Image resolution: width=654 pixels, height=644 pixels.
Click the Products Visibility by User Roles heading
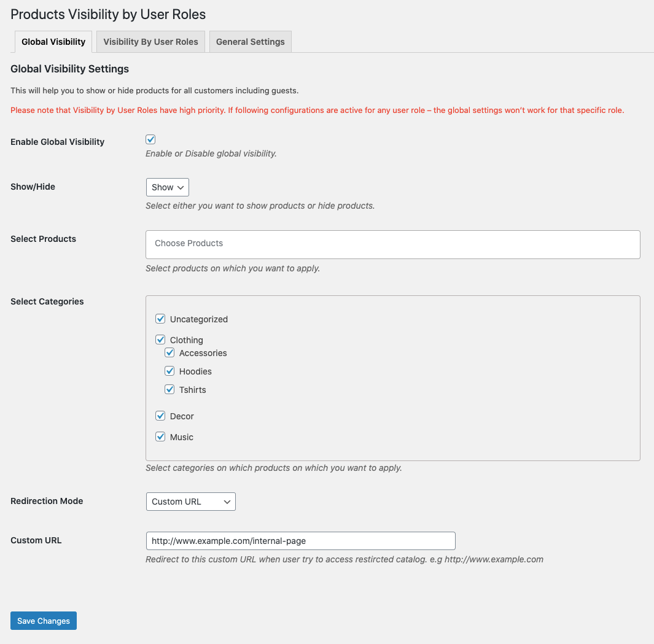pyautogui.click(x=107, y=14)
